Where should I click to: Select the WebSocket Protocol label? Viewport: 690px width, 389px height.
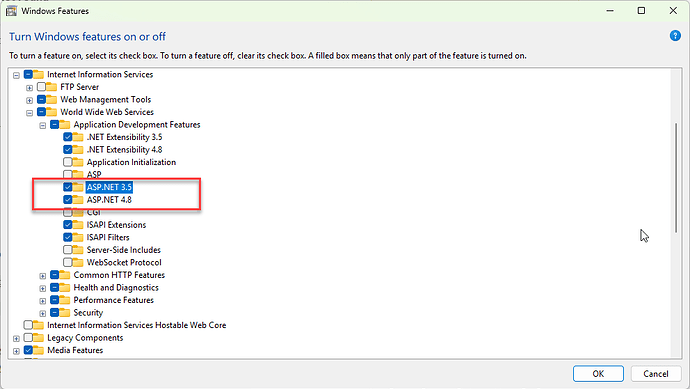pyautogui.click(x=124, y=262)
